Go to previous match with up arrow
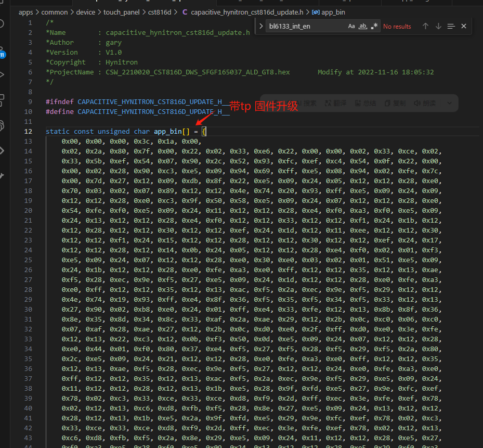This screenshot has height=448, width=483. coord(425,26)
